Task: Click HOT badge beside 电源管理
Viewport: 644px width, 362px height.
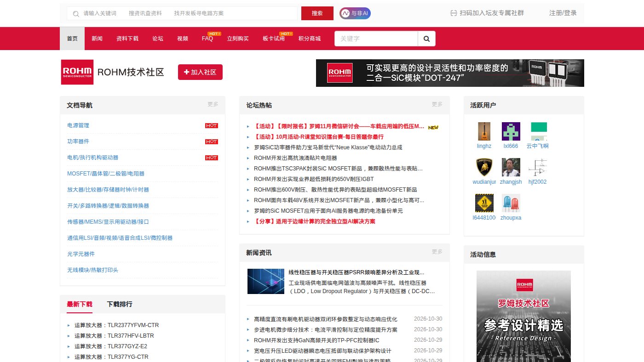Action: click(x=212, y=125)
